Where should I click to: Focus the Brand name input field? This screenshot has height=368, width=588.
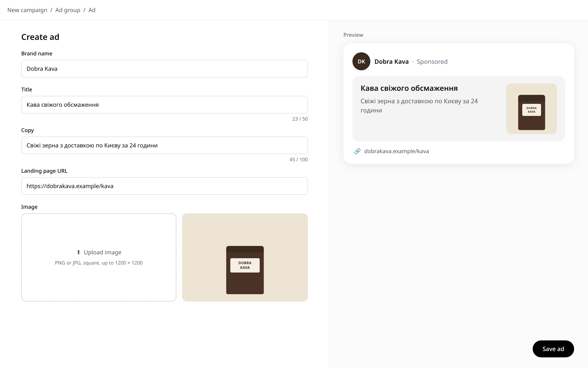(x=165, y=69)
